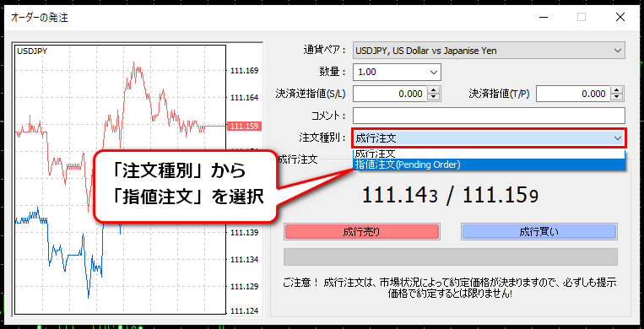Decrease the 決済逆指値(S/L) value with down arrow
Screen dimensions: 644x329
coord(434,98)
